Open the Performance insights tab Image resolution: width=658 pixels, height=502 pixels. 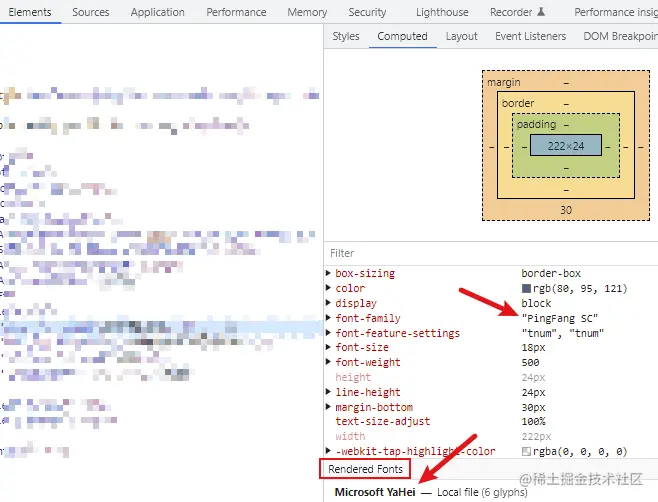616,12
